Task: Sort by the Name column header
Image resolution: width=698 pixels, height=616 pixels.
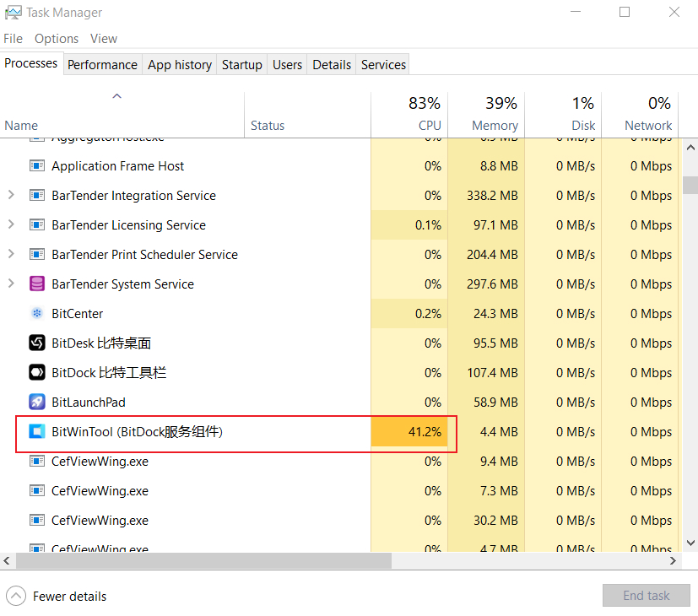Action: pos(122,115)
